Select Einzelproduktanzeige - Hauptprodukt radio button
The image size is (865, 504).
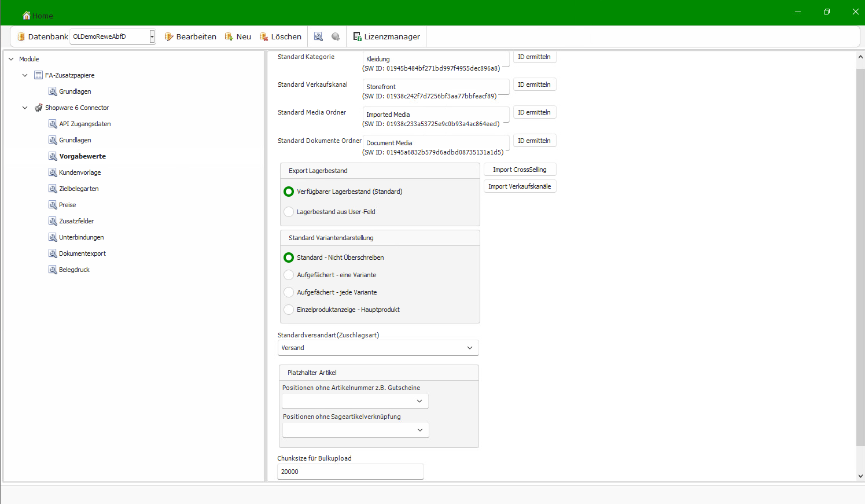[x=289, y=310]
